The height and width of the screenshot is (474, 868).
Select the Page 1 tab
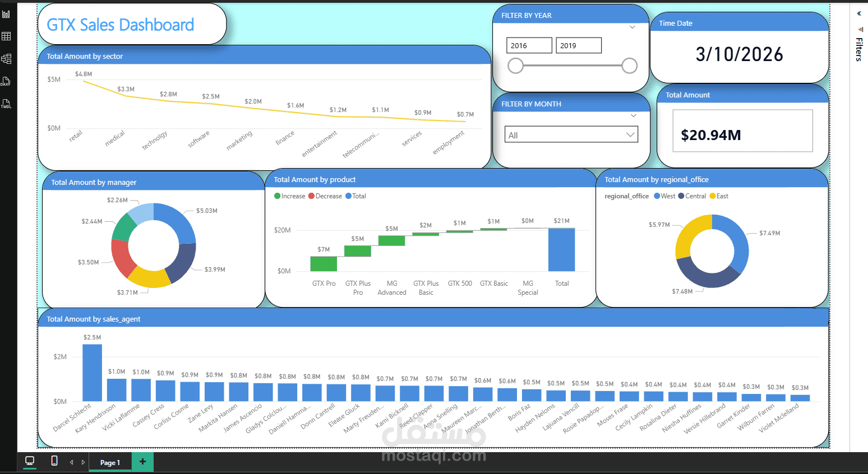tap(110, 462)
